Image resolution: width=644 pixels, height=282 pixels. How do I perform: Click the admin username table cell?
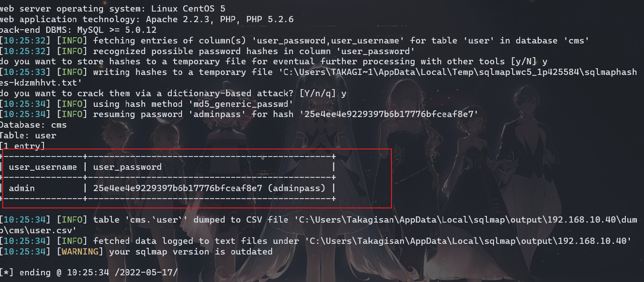(x=22, y=188)
